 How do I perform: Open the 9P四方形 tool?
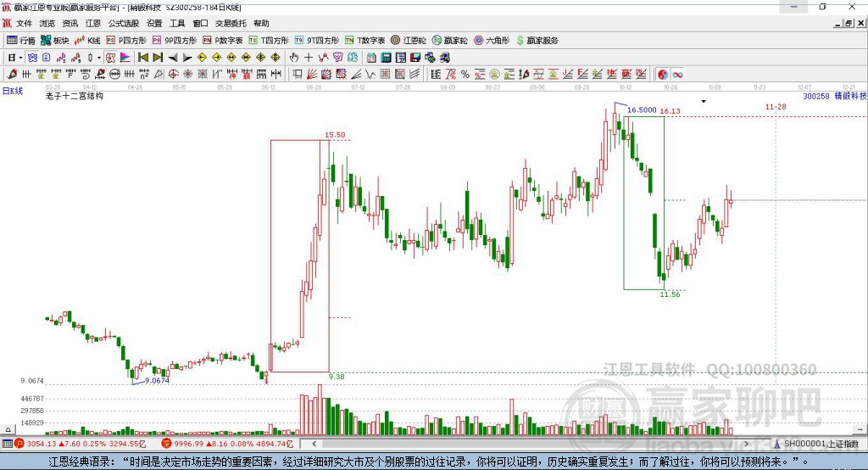(x=175, y=41)
